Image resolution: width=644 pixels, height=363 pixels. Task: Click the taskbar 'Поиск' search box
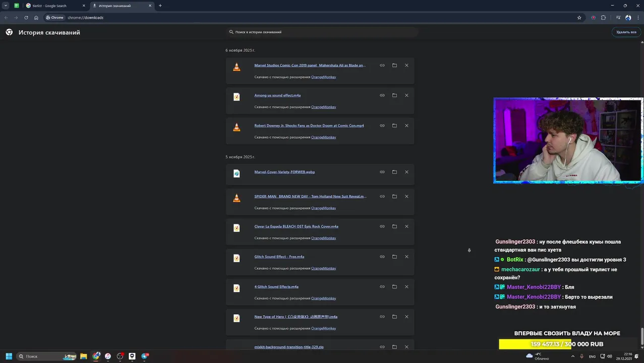click(46, 356)
